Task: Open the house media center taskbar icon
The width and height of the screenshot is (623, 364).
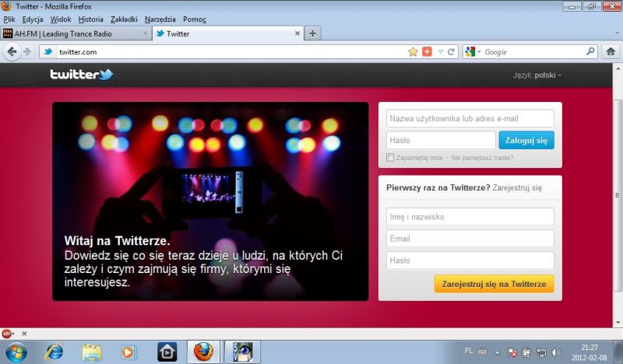Action: coord(167,352)
